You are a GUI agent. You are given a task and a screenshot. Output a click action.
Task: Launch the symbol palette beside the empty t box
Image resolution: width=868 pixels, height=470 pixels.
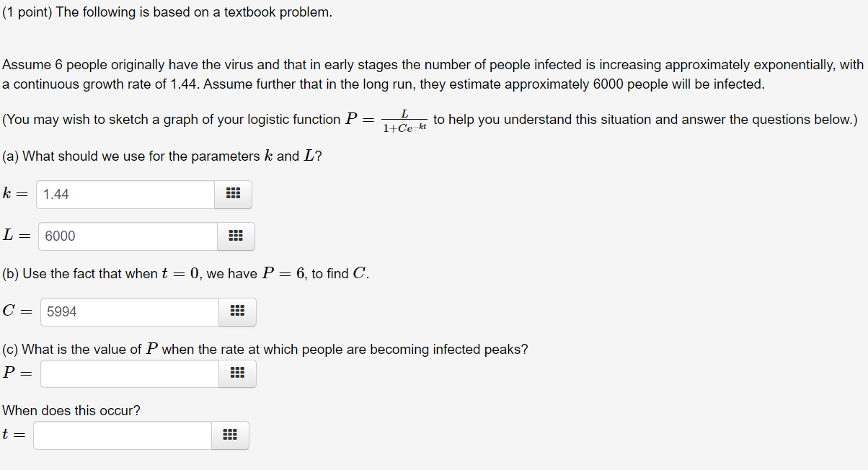[230, 435]
